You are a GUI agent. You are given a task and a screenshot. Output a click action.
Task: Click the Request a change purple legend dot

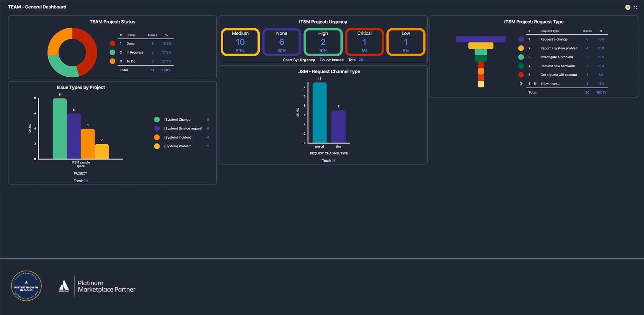coord(521,40)
